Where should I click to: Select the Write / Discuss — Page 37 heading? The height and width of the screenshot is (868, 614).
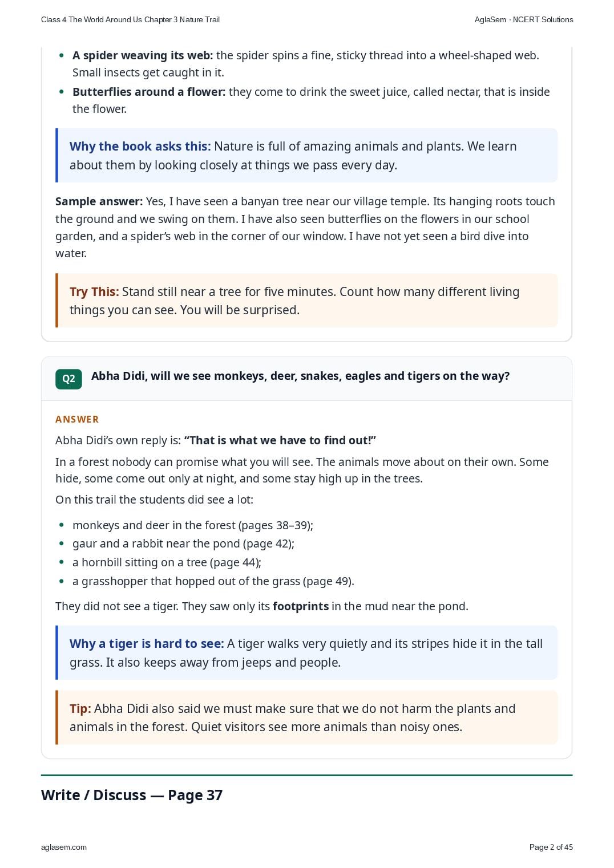click(x=132, y=795)
